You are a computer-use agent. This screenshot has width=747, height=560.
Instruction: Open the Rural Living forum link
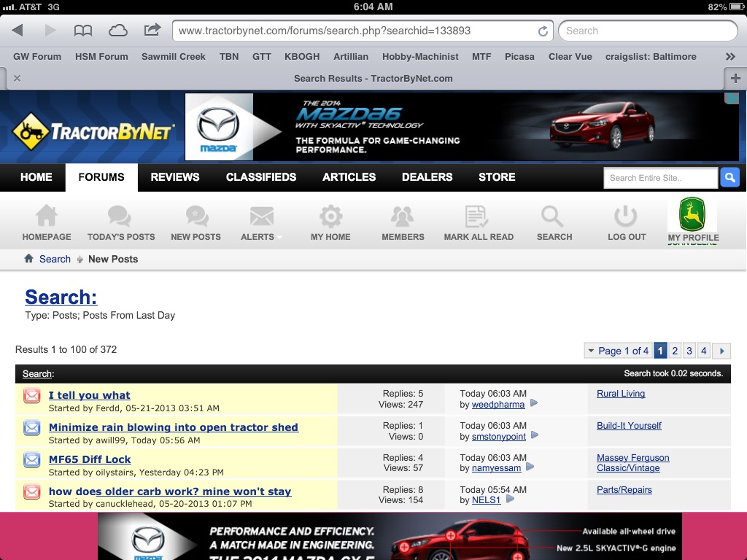[621, 394]
